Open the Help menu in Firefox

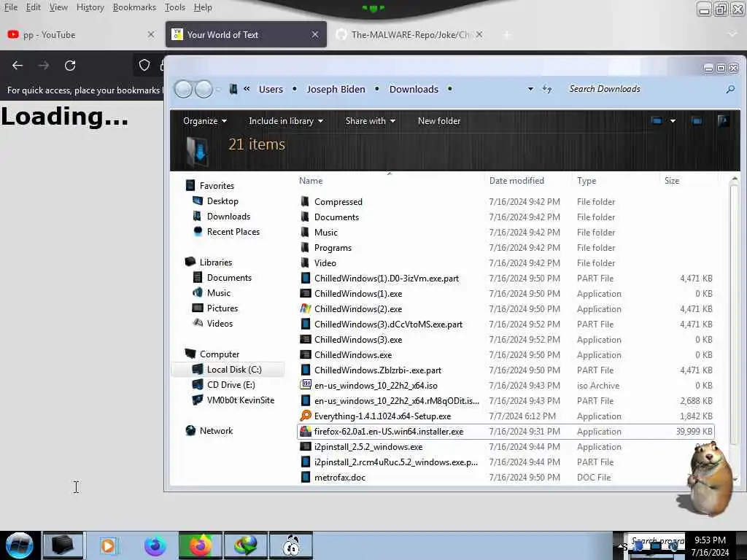203,7
